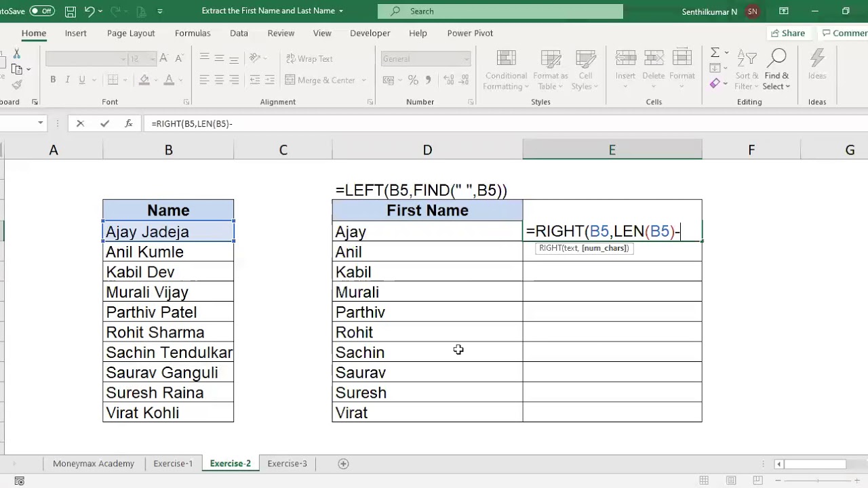Open the Page Layout tab

[131, 33]
